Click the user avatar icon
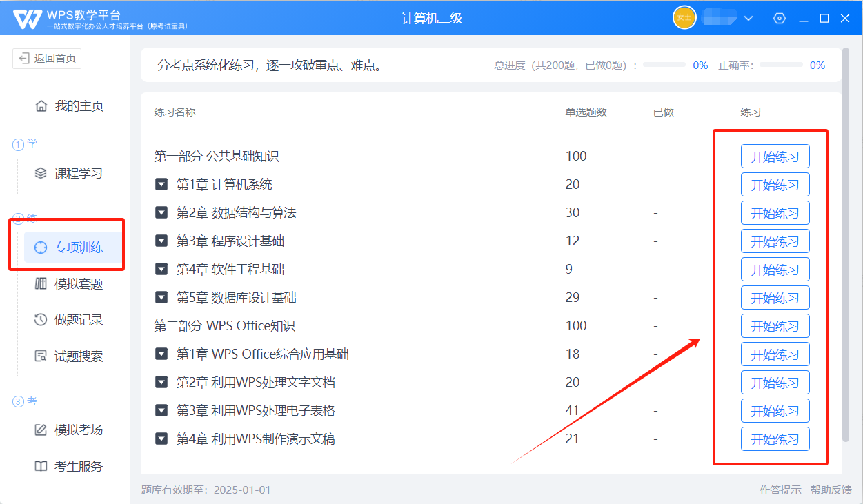Image resolution: width=863 pixels, height=504 pixels. (684, 18)
